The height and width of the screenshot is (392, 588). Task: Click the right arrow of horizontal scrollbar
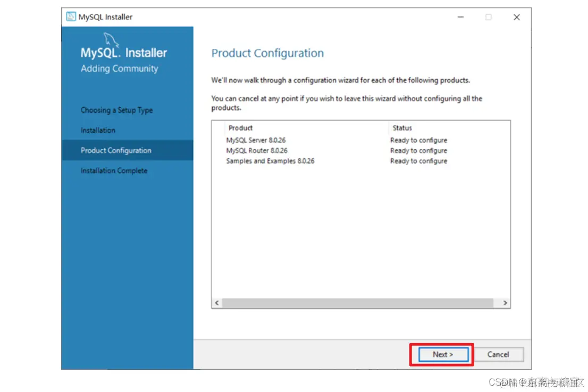(x=505, y=303)
